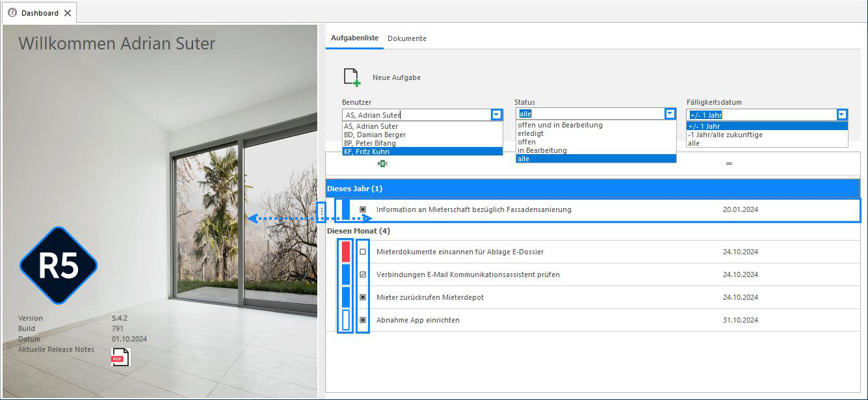The height and width of the screenshot is (400, 868).
Task: Toggle checkbox for Mieterdokumente einsannen task
Action: tap(363, 252)
